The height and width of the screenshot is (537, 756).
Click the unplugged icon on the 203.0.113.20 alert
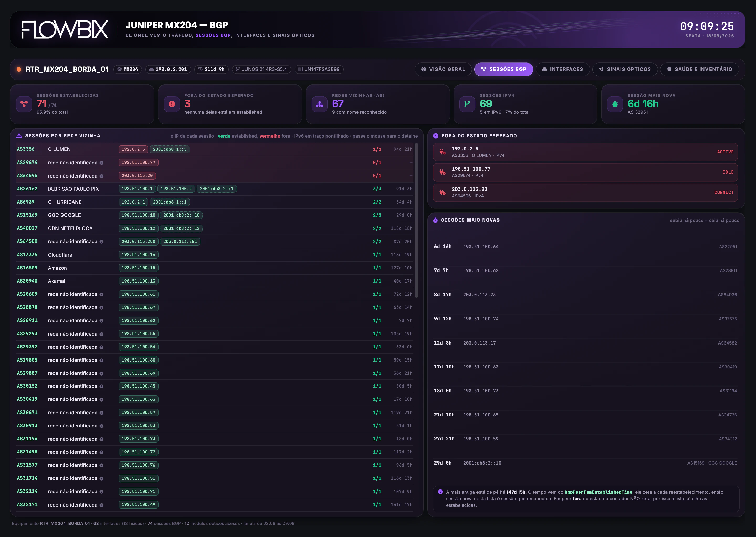click(443, 192)
